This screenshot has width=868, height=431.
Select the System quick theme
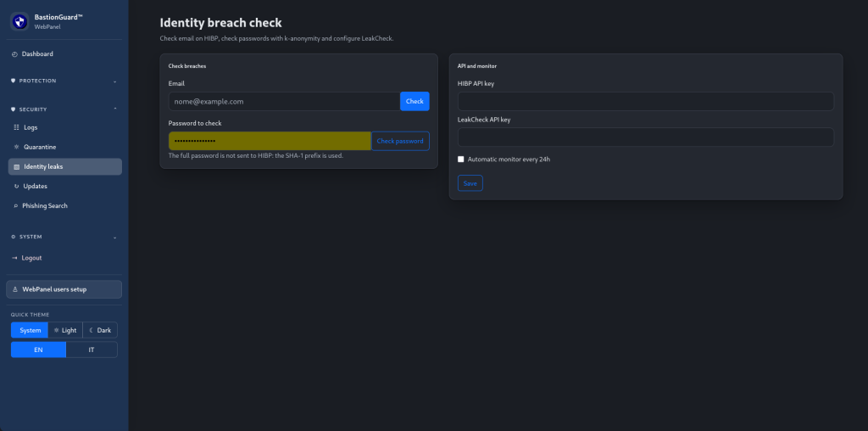click(30, 330)
